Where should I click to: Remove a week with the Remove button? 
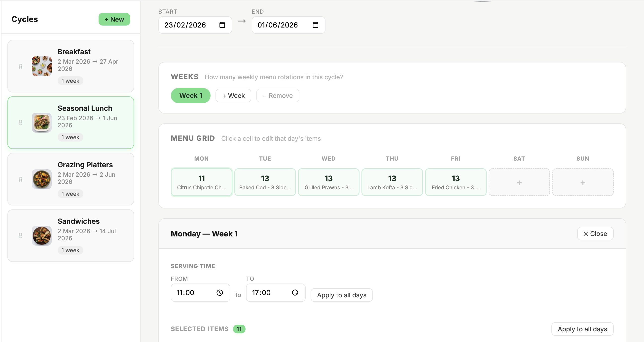[278, 95]
